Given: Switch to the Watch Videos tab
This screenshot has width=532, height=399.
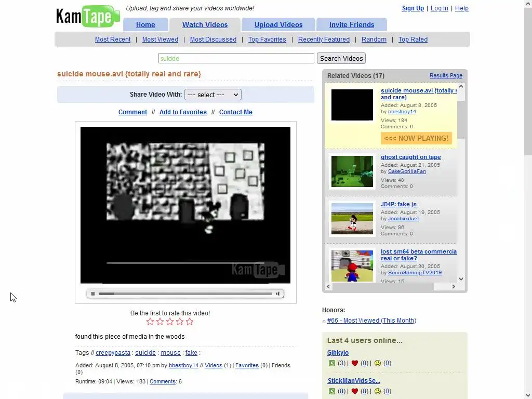Looking at the screenshot, I should point(205,25).
